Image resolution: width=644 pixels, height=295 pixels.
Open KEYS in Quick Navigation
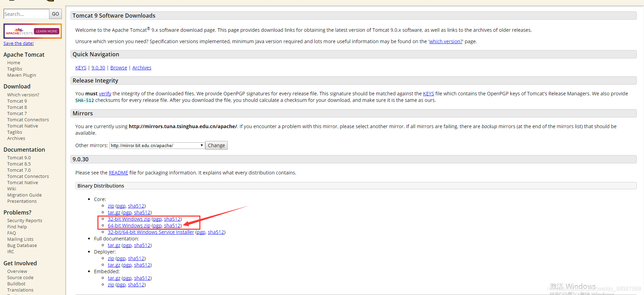tap(81, 68)
